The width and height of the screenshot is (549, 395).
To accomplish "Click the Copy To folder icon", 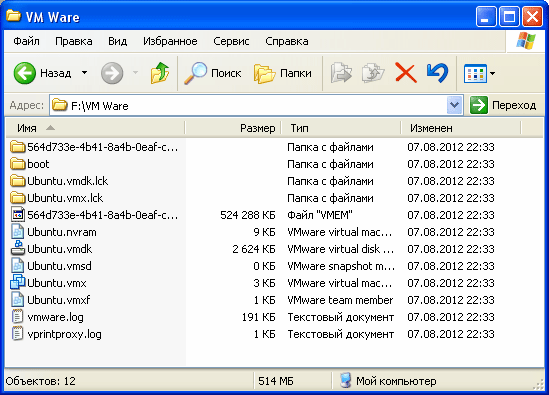I will [373, 73].
